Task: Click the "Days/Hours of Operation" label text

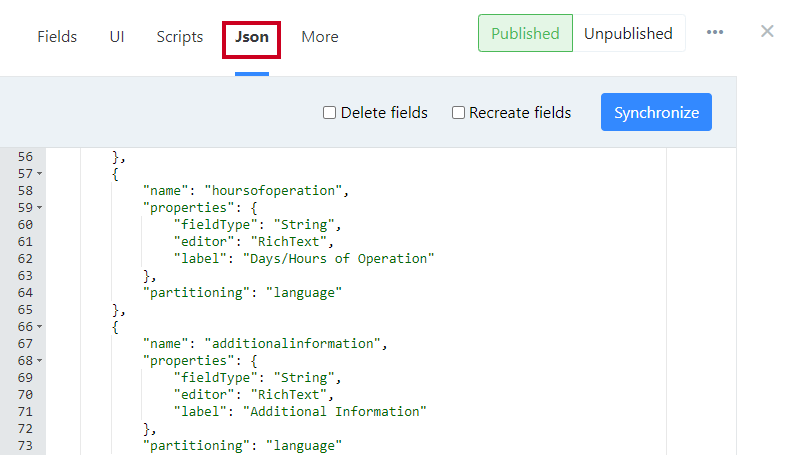Action: point(338,258)
